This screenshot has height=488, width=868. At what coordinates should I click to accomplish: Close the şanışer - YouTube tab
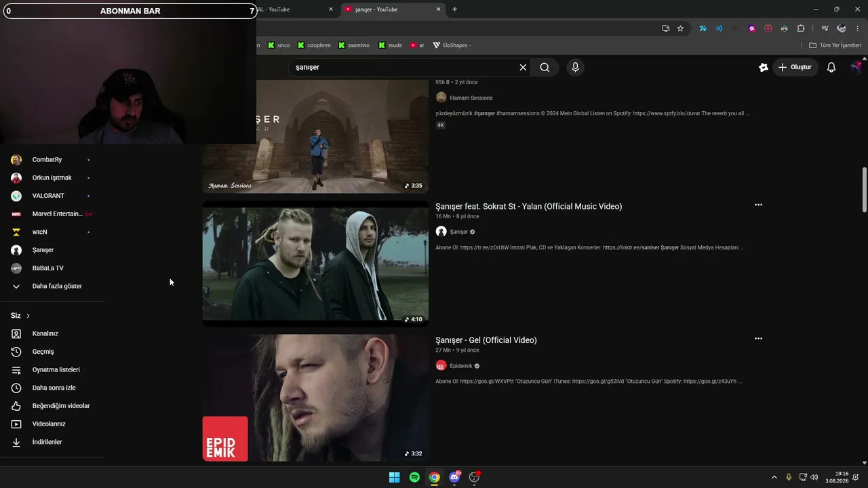click(x=438, y=9)
